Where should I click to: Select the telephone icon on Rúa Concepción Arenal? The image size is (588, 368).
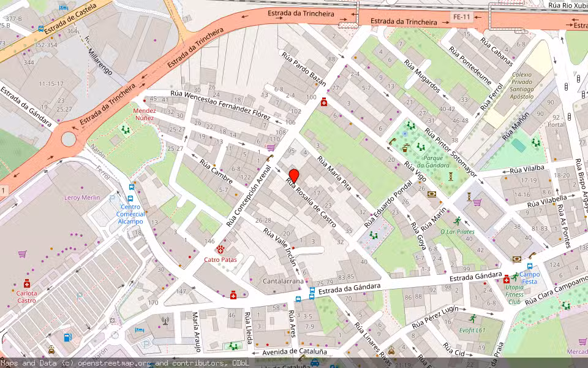269,158
